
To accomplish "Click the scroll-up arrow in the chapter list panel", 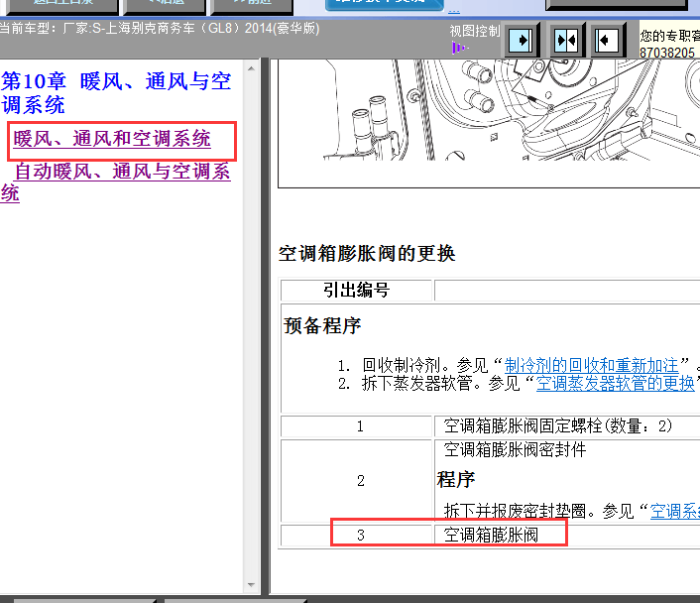I will click(x=251, y=68).
